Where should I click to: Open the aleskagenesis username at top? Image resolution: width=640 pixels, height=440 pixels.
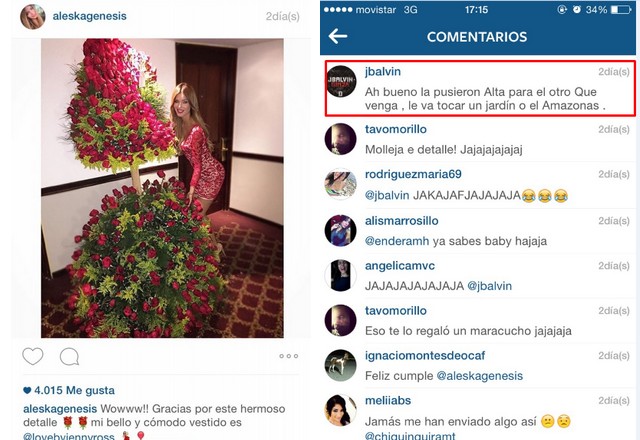click(89, 16)
